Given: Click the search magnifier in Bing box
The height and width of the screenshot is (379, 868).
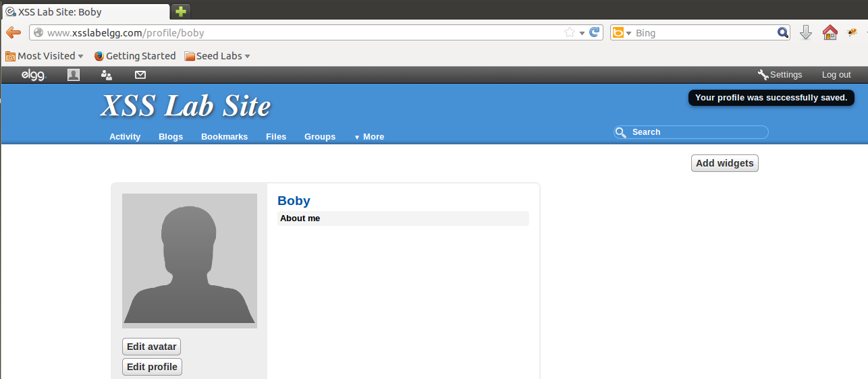Looking at the screenshot, I should tap(782, 32).
